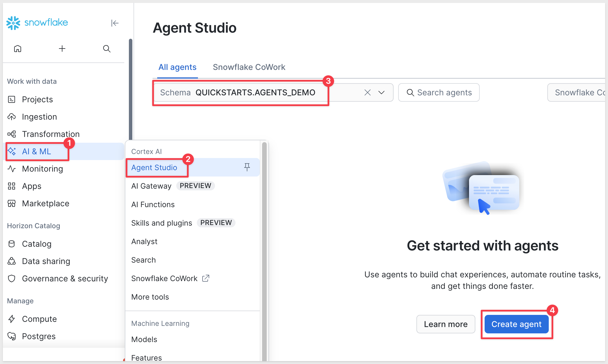
Task: Open the AI & ML sidebar item
Action: pos(36,151)
